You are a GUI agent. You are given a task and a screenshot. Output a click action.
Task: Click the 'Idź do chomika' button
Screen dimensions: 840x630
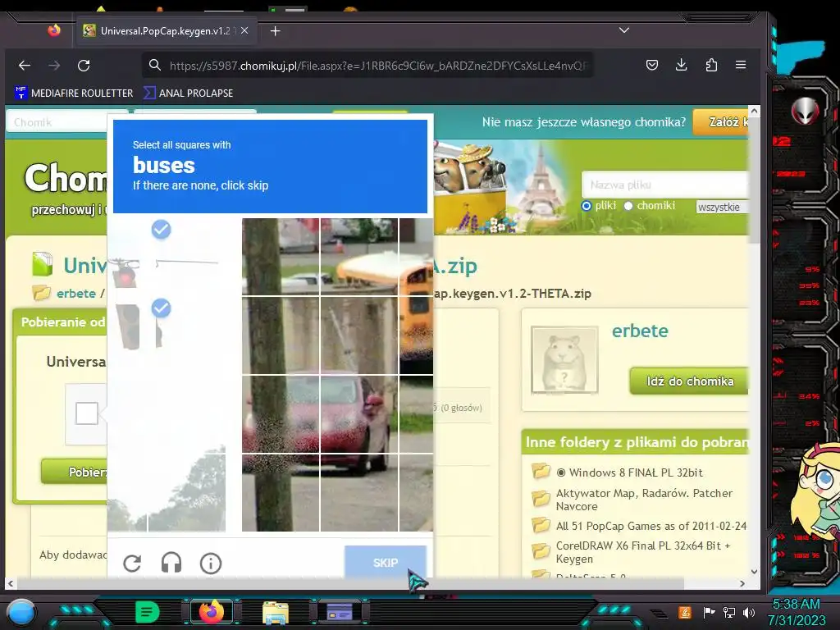pyautogui.click(x=689, y=381)
